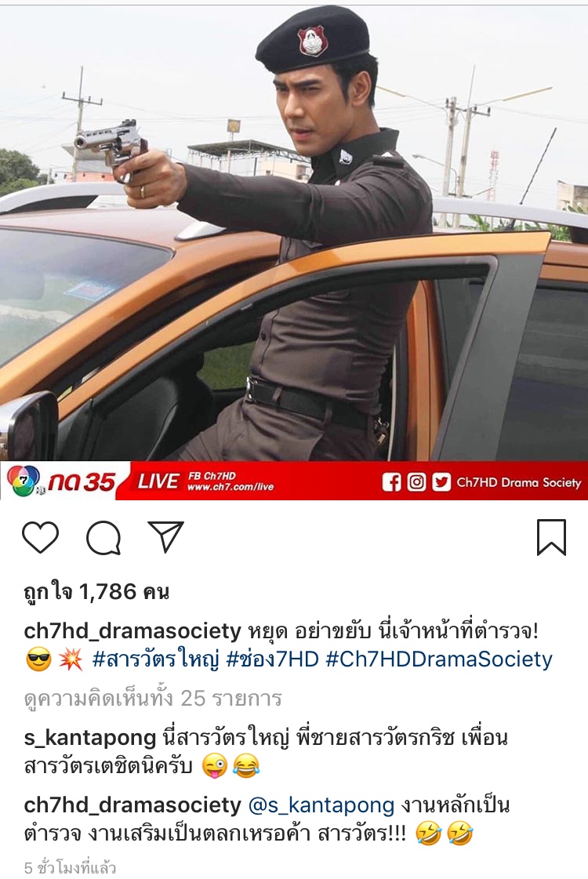Image resolution: width=588 pixels, height=879 pixels.
Task: Click the Ch7HD Drama Society banner text
Action: tap(519, 482)
